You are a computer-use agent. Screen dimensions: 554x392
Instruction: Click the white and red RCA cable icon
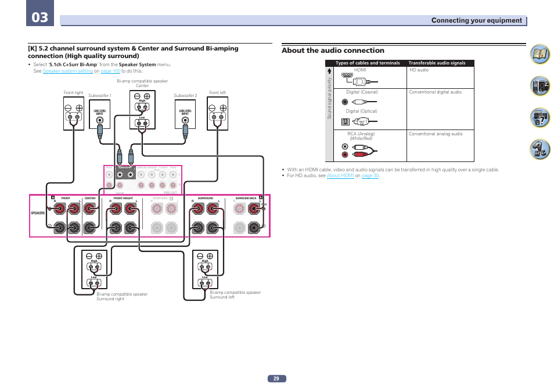click(359, 150)
